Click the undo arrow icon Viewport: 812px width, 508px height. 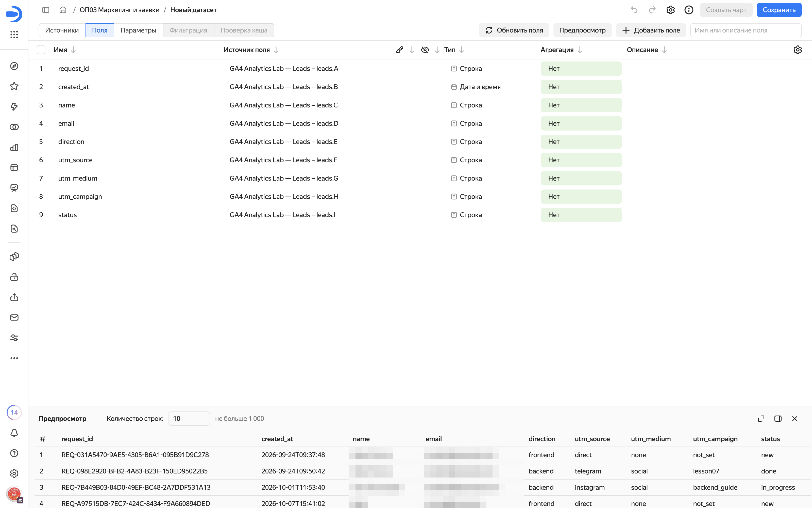[634, 10]
